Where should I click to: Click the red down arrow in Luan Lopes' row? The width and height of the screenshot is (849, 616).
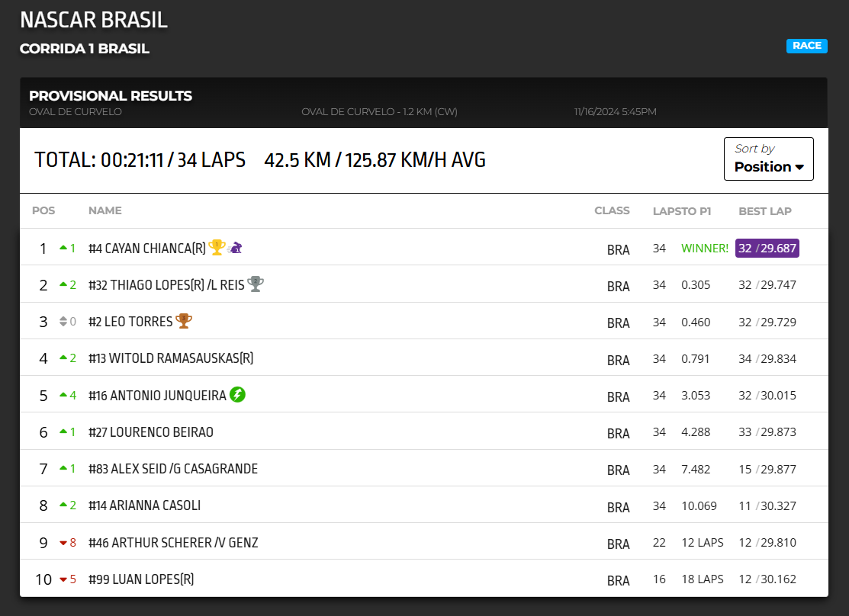click(63, 579)
